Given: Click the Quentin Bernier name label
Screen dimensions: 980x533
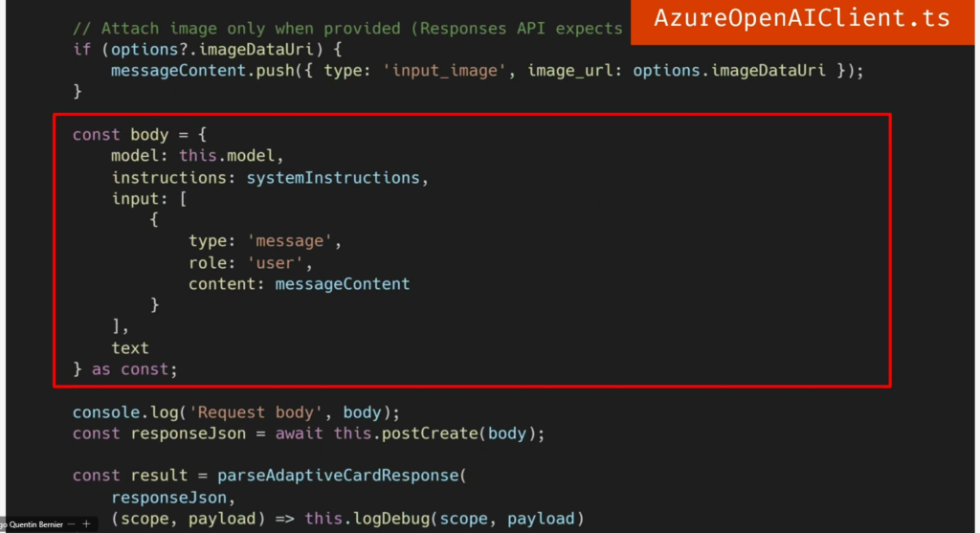Looking at the screenshot, I should click(35, 524).
